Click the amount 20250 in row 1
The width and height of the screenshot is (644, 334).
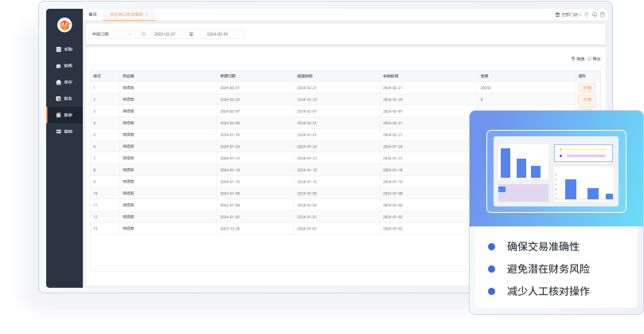[486, 88]
